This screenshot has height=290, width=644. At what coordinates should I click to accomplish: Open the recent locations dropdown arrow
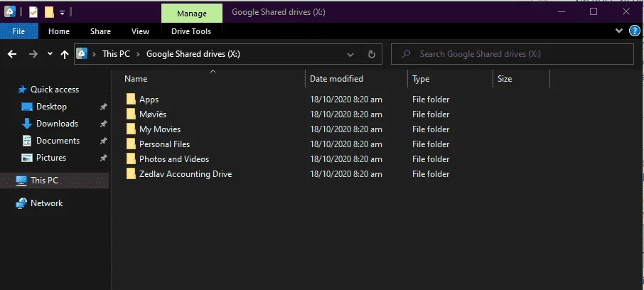click(x=50, y=54)
